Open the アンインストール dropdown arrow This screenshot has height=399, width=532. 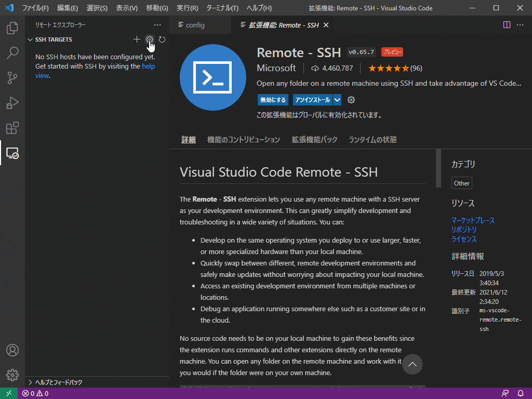coord(337,99)
